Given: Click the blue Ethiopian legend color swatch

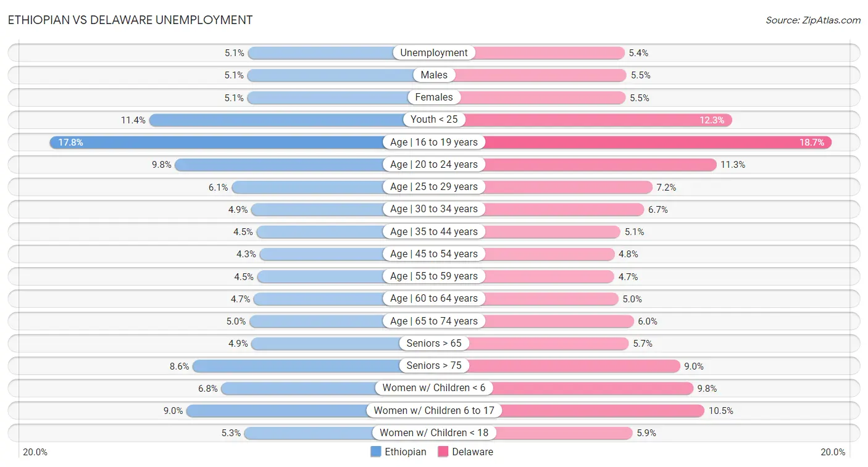Looking at the screenshot, I should click(376, 452).
